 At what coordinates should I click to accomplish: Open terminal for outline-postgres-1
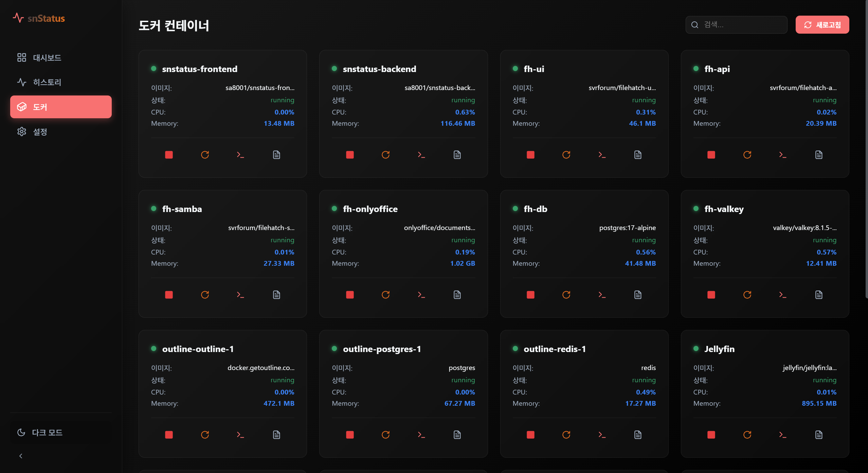tap(421, 435)
